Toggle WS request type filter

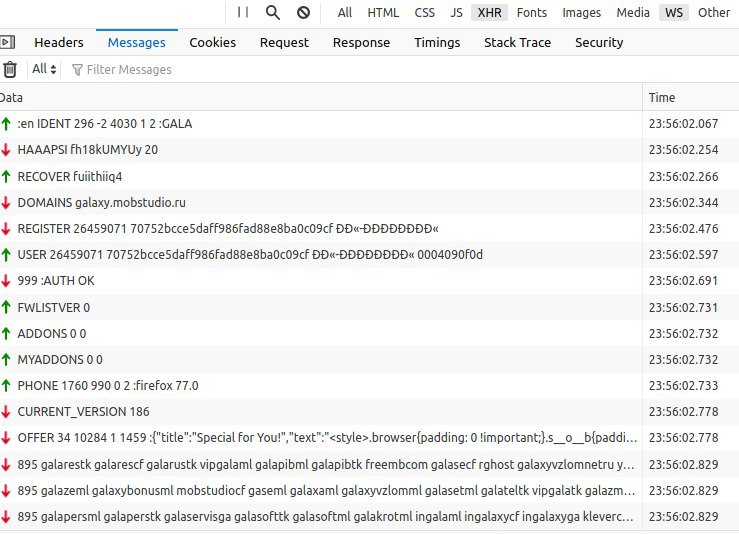click(673, 13)
